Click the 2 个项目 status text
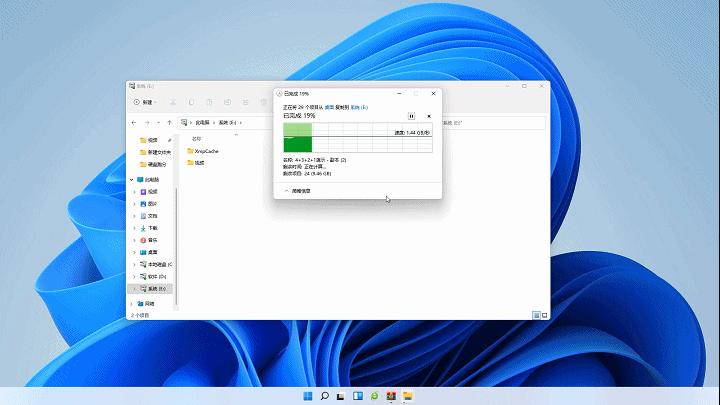The image size is (720, 405). tap(140, 315)
